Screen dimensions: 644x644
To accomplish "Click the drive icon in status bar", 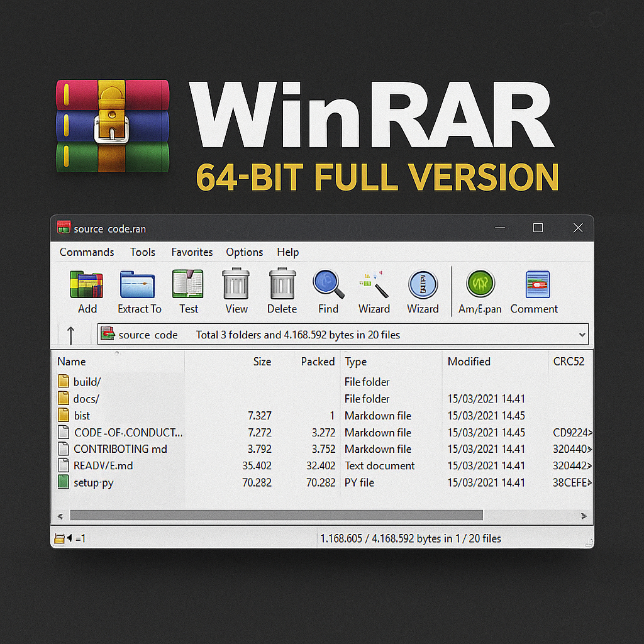I will [x=60, y=538].
